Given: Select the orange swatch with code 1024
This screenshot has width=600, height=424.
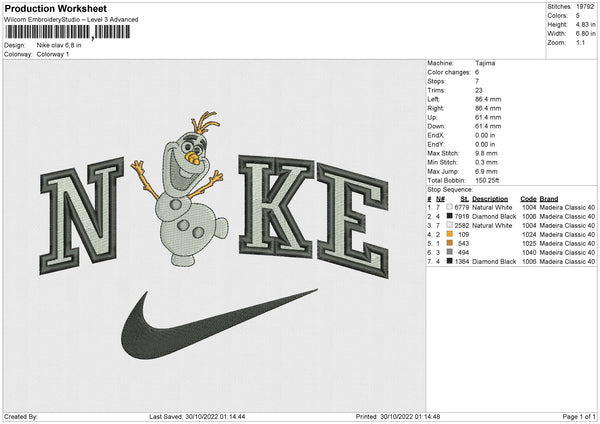Looking at the screenshot, I should point(450,234).
